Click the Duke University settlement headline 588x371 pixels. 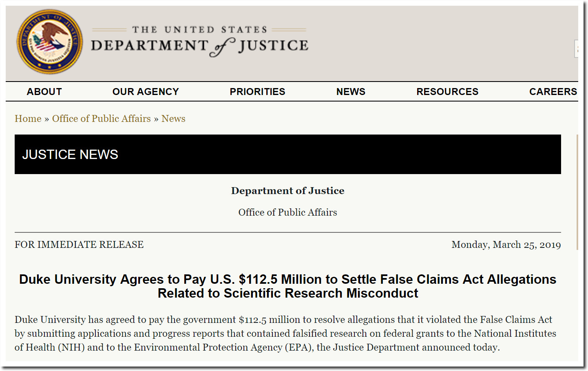point(288,286)
